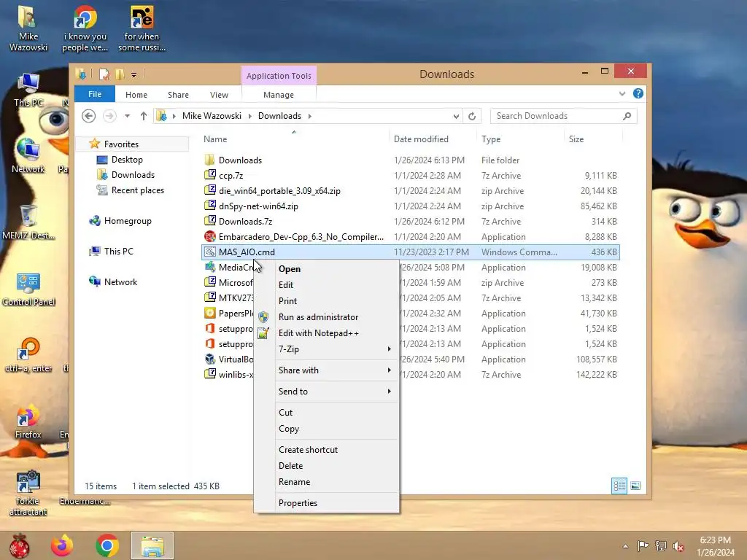Open the Mike Wazowski desktop folder
Screen dimensions: 747x560
[x=28, y=28]
